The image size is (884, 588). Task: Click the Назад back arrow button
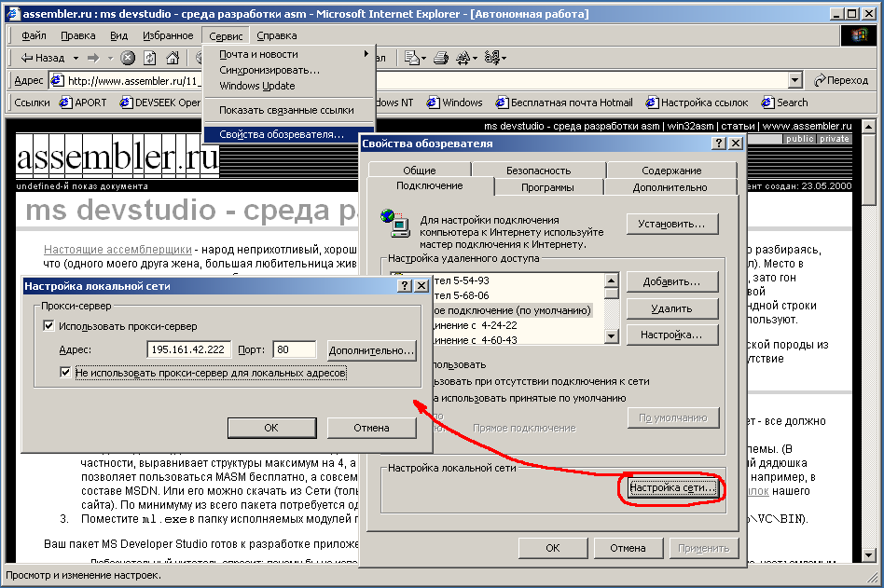point(43,58)
